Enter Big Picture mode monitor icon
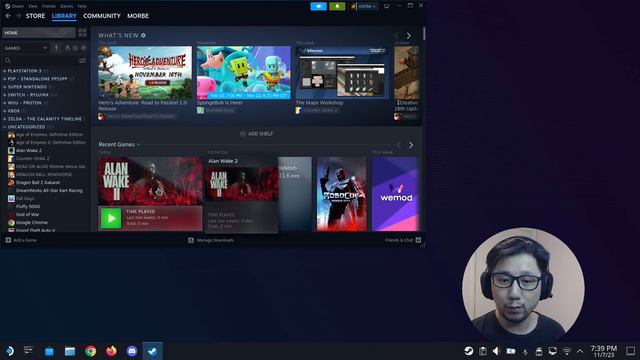 (387, 6)
